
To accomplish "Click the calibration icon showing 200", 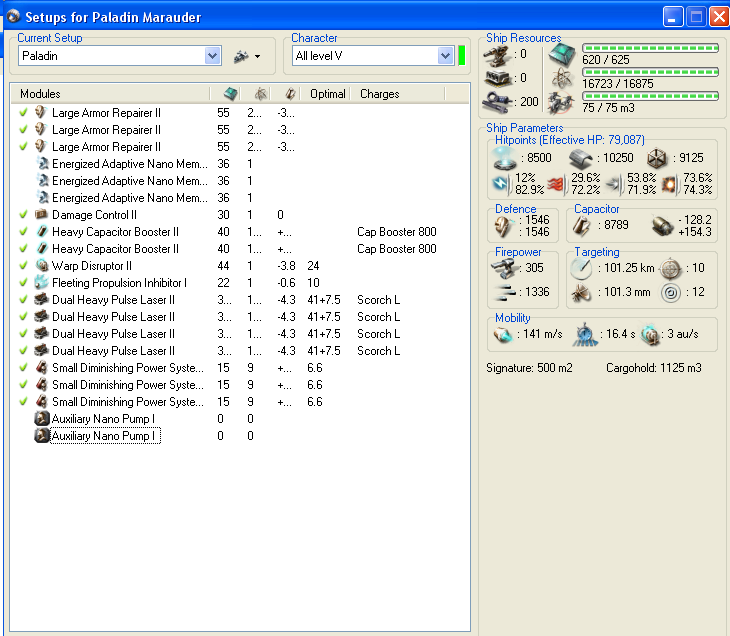I will [498, 101].
